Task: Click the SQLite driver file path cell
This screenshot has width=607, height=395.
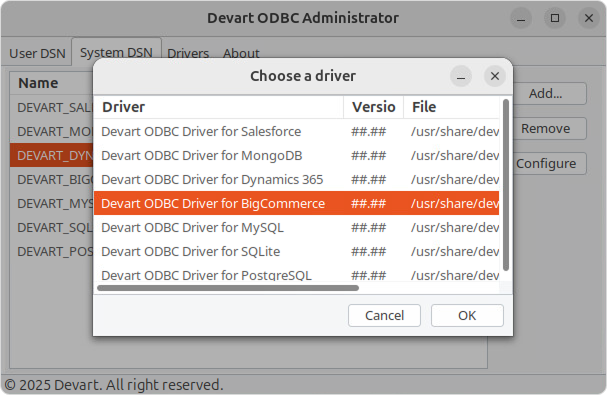Action: [x=452, y=251]
